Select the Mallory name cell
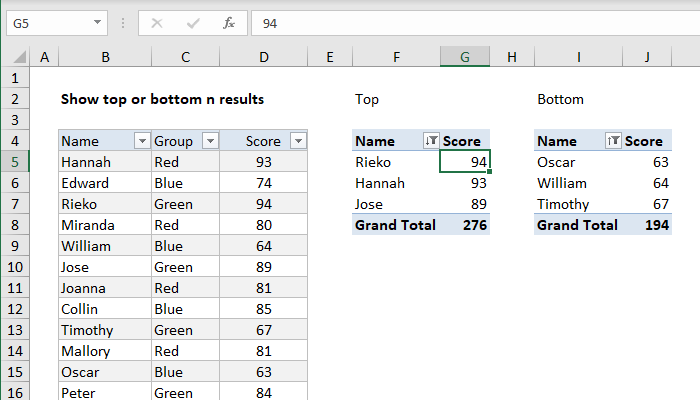 (x=105, y=351)
